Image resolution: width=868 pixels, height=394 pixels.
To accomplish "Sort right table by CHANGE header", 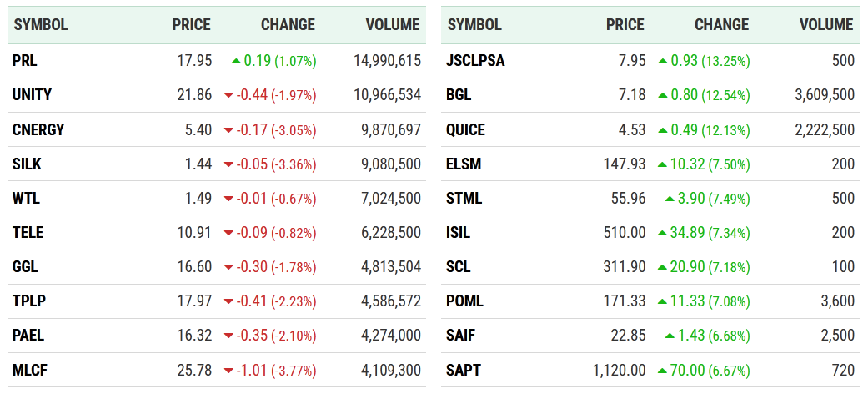I will (x=721, y=25).
